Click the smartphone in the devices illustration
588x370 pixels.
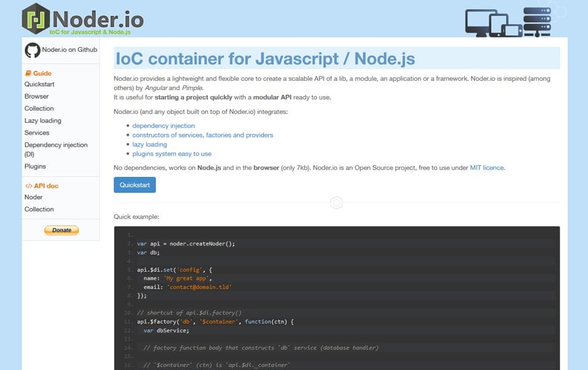click(512, 30)
